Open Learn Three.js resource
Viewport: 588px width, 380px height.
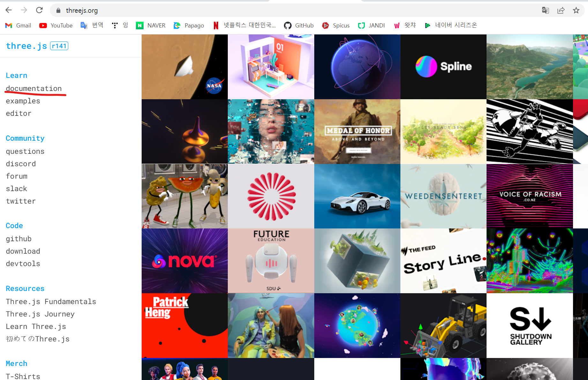click(x=36, y=326)
